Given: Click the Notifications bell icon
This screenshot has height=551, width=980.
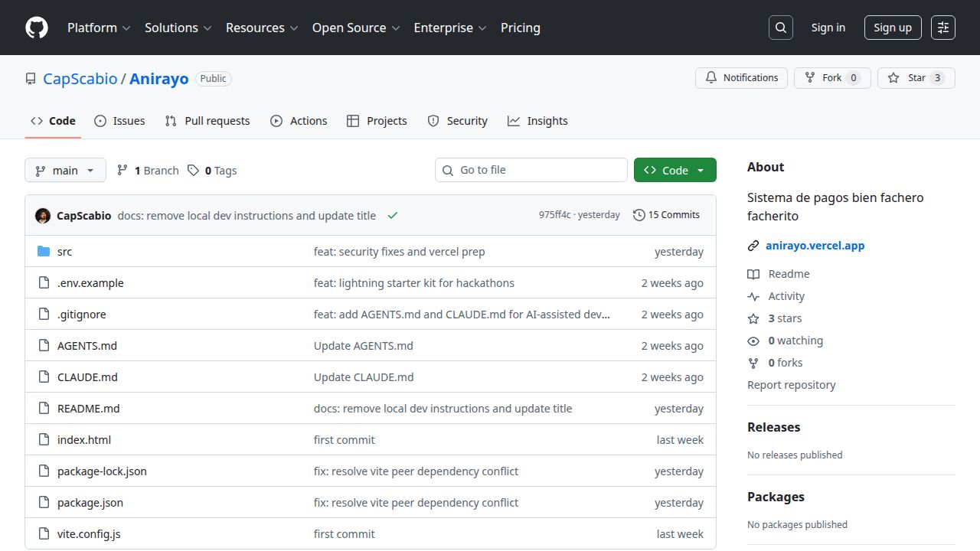Looking at the screenshot, I should (710, 77).
